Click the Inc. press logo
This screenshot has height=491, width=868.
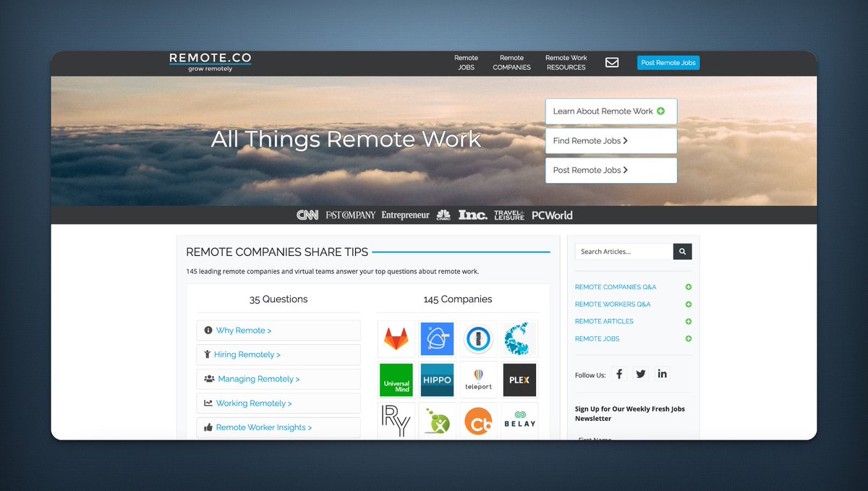472,215
